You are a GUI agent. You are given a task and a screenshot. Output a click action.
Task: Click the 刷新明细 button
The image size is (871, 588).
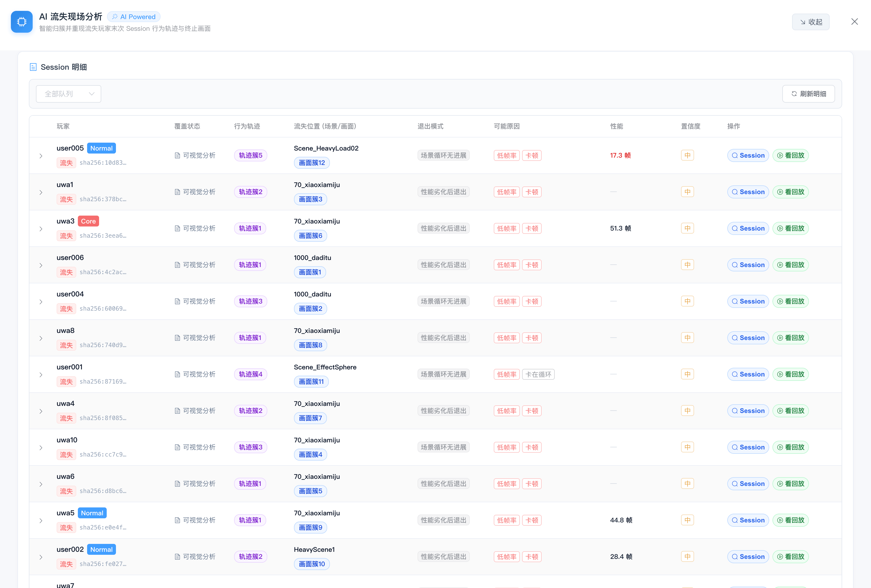coord(808,94)
